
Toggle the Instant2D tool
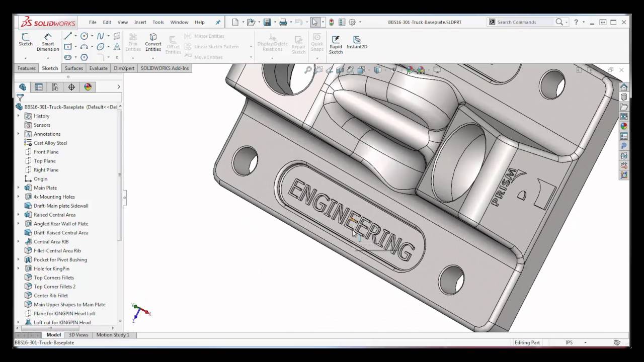click(x=357, y=42)
